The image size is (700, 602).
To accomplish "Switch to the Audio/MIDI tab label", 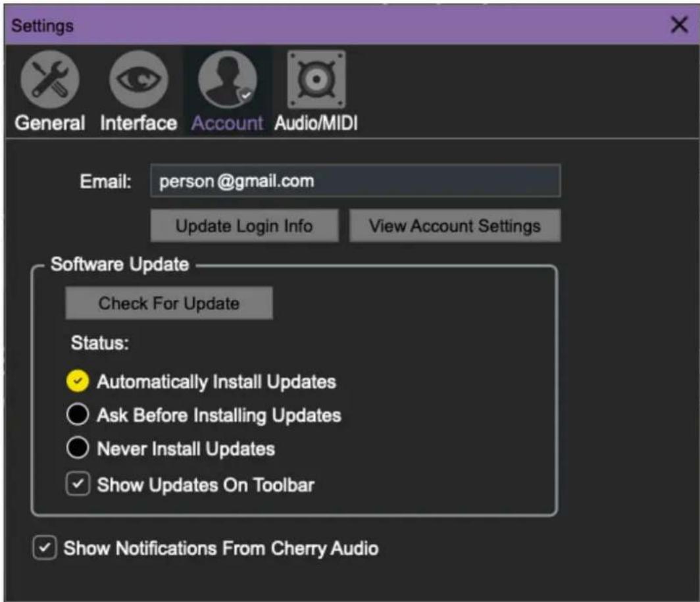I will [x=316, y=123].
